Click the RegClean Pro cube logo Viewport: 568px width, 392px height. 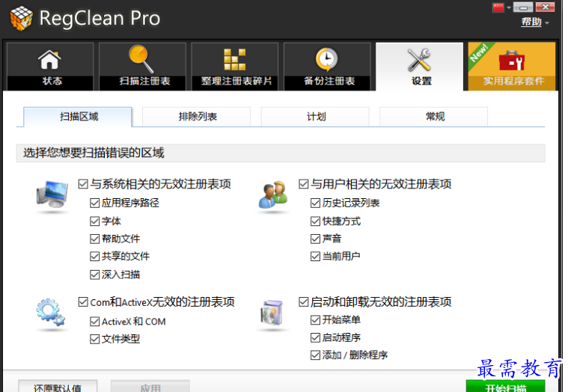[x=22, y=18]
